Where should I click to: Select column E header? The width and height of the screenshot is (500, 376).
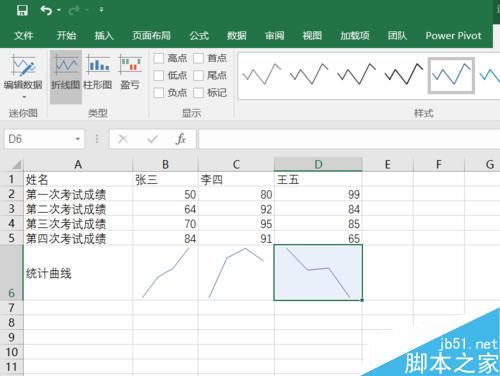click(x=388, y=164)
